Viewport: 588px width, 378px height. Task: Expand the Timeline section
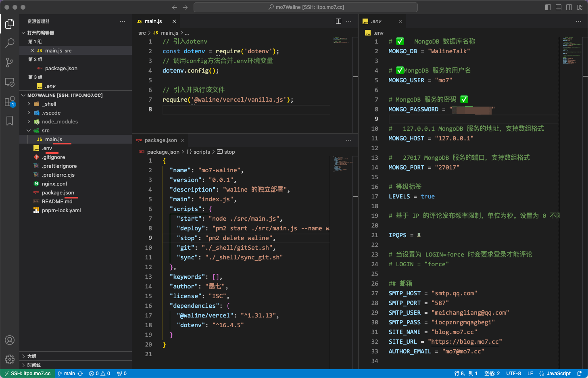tap(75, 365)
